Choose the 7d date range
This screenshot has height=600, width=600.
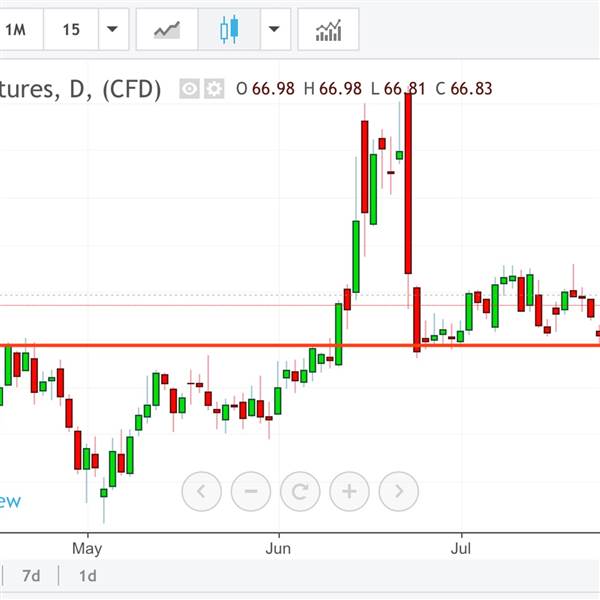[31, 576]
